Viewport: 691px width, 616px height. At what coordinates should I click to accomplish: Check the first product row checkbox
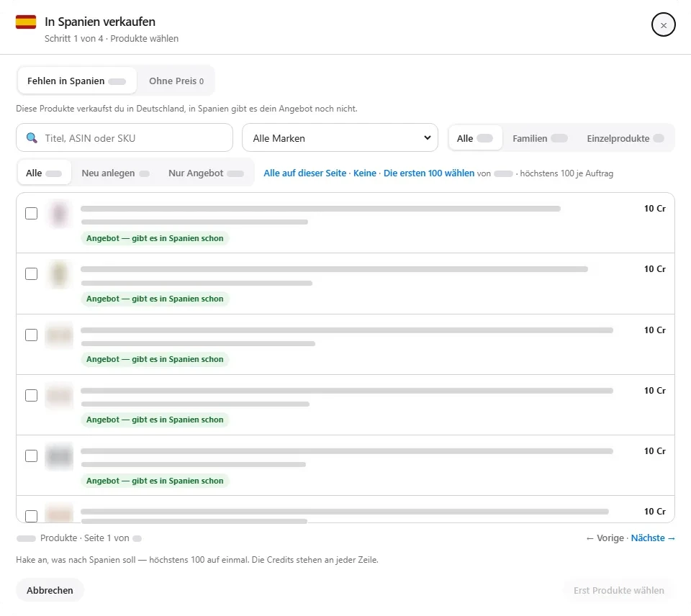point(31,213)
